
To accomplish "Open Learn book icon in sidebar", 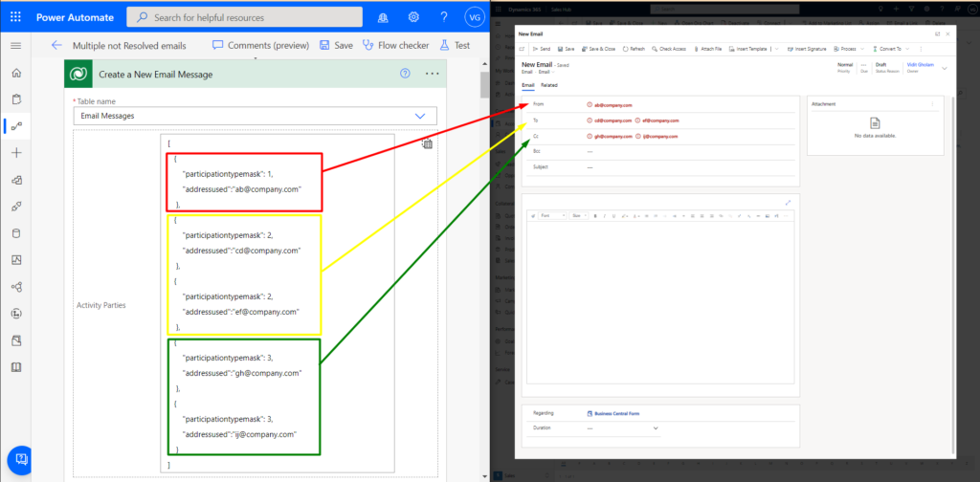I will pyautogui.click(x=16, y=367).
